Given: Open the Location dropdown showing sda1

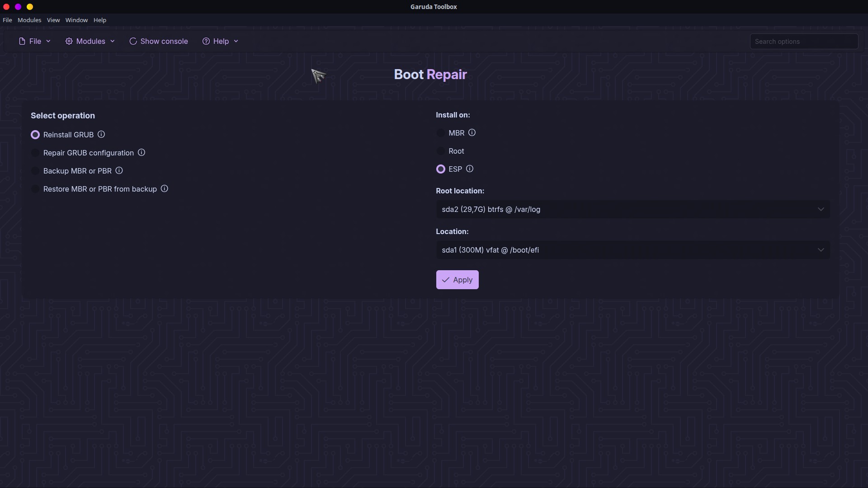Looking at the screenshot, I should pyautogui.click(x=633, y=250).
